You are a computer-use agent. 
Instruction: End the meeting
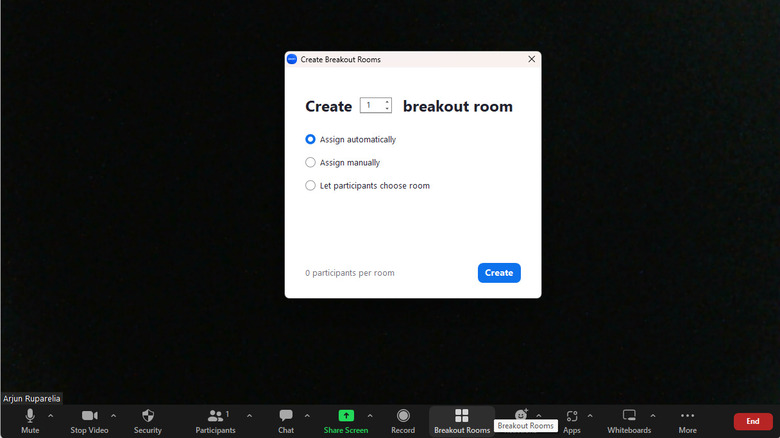[753, 421]
